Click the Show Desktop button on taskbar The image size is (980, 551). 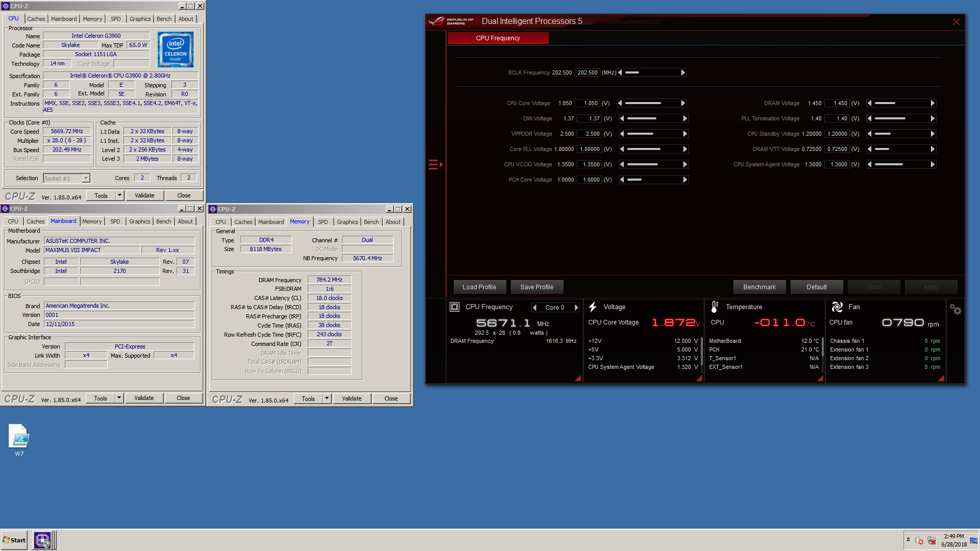coord(974,540)
